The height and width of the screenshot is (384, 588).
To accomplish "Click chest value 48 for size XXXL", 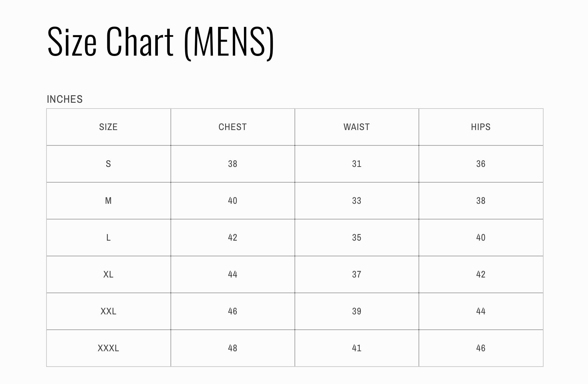I will coord(232,348).
